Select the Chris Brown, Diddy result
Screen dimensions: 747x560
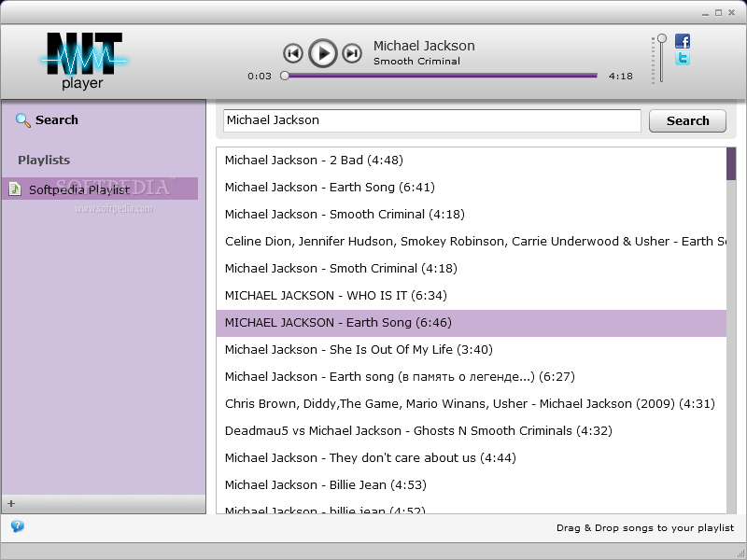[x=472, y=404]
